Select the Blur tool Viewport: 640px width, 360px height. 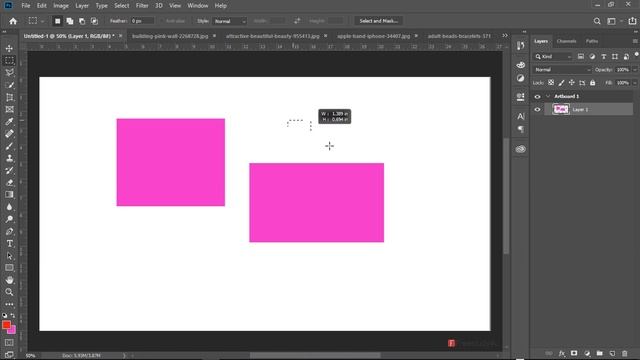pyautogui.click(x=9, y=207)
